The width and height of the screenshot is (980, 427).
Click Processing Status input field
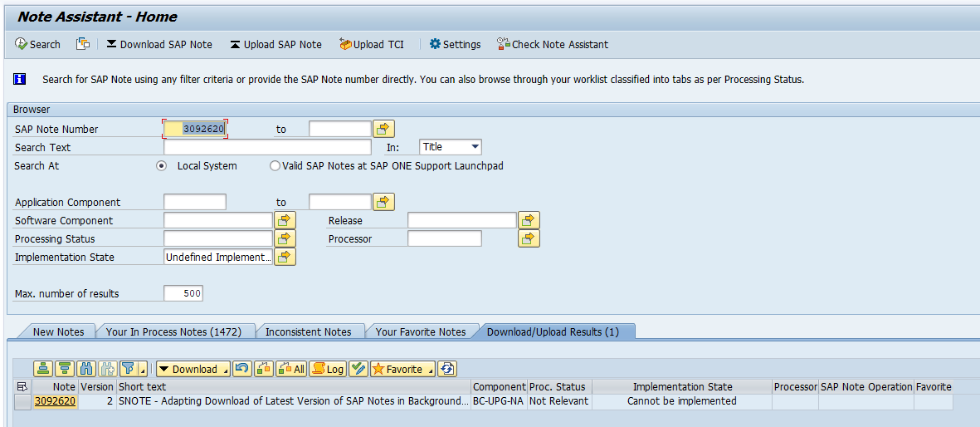(x=218, y=238)
